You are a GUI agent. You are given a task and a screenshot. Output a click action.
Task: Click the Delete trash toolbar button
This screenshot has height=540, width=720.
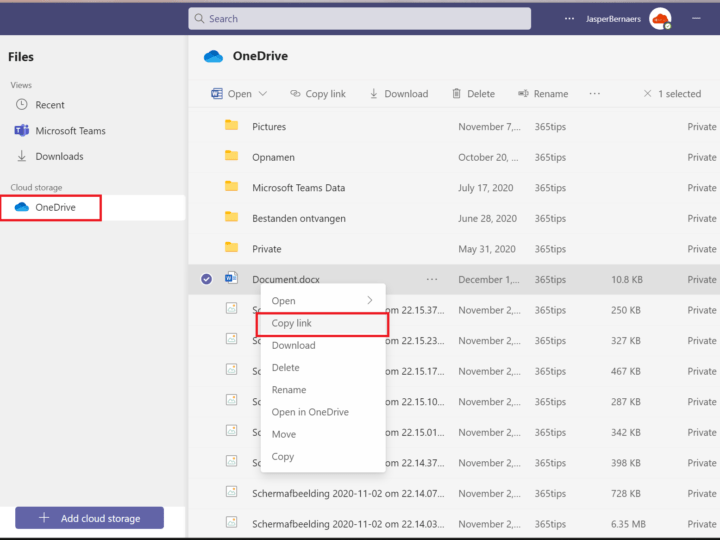click(473, 94)
